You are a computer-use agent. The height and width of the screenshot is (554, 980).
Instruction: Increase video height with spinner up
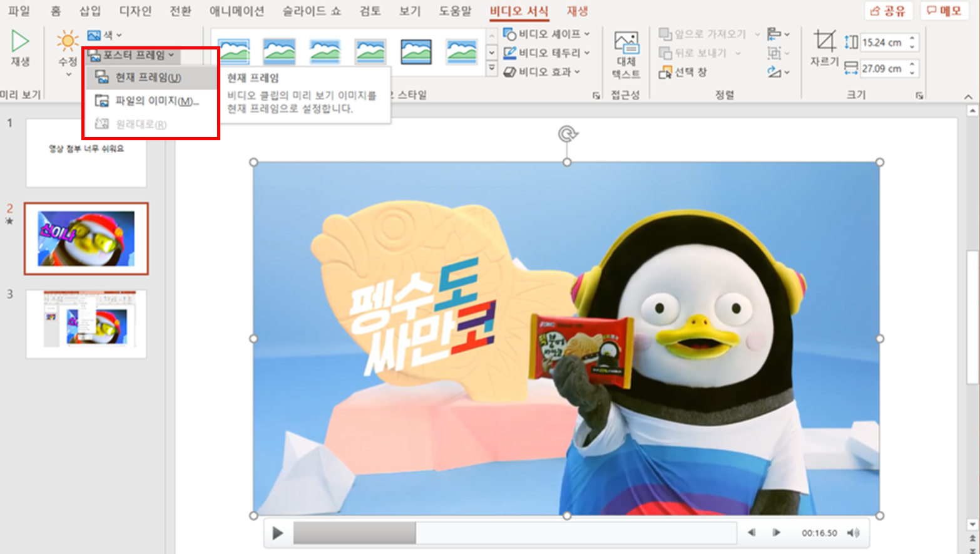tap(912, 39)
